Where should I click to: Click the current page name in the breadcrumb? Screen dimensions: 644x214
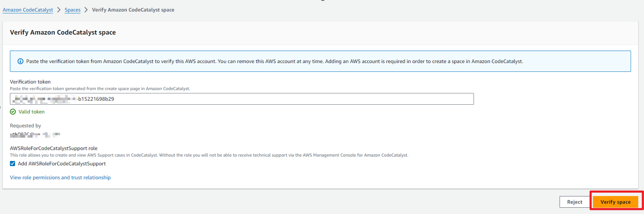(133, 10)
